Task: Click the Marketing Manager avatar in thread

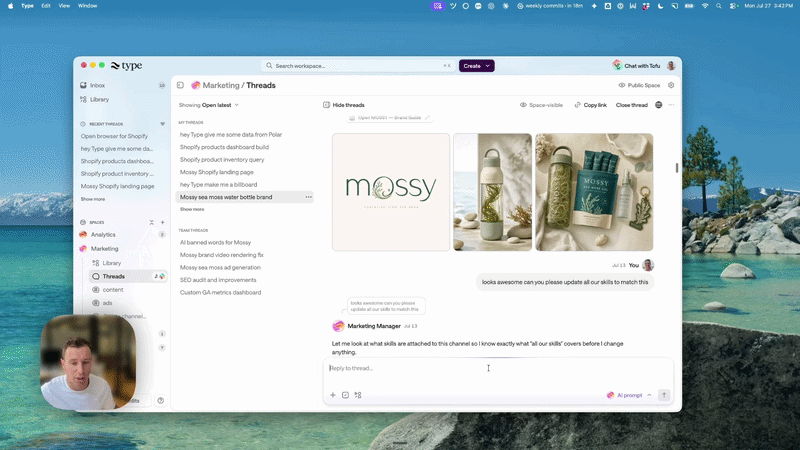Action: coord(338,326)
